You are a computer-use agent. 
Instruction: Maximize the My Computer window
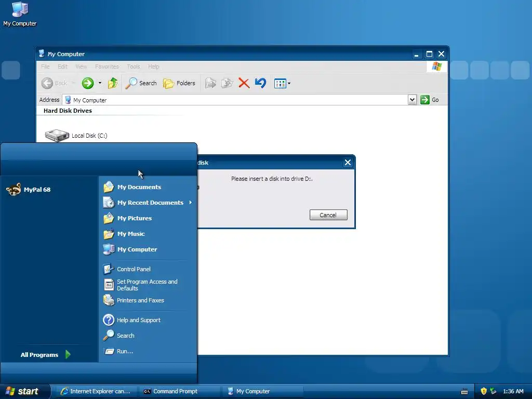click(x=429, y=54)
